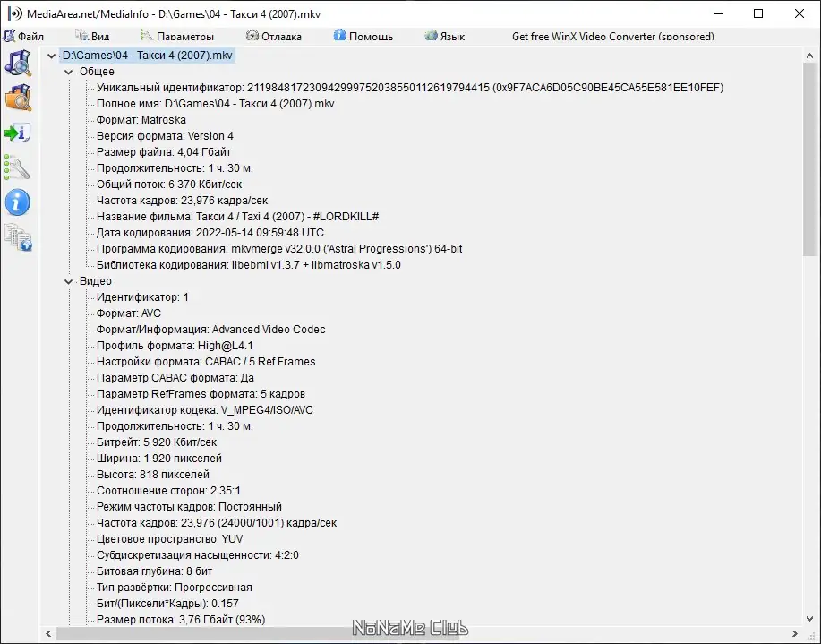Select the Полное имя row
821x644 pixels.
click(215, 104)
